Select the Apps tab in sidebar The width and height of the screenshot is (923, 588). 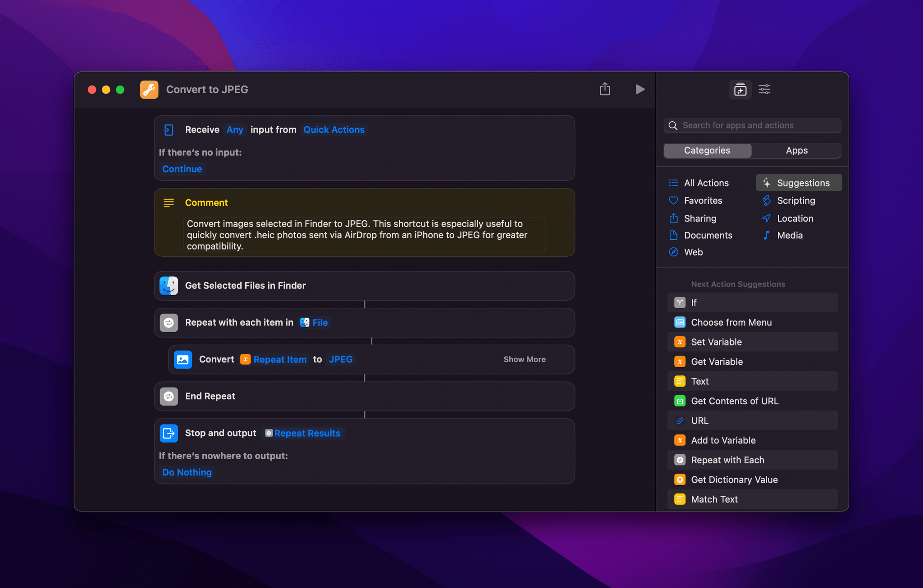[x=796, y=149]
